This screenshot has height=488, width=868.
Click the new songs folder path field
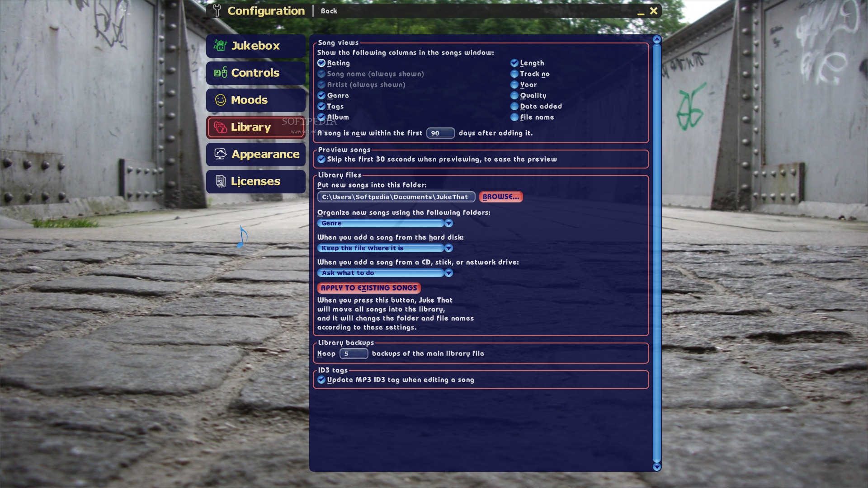tap(396, 197)
